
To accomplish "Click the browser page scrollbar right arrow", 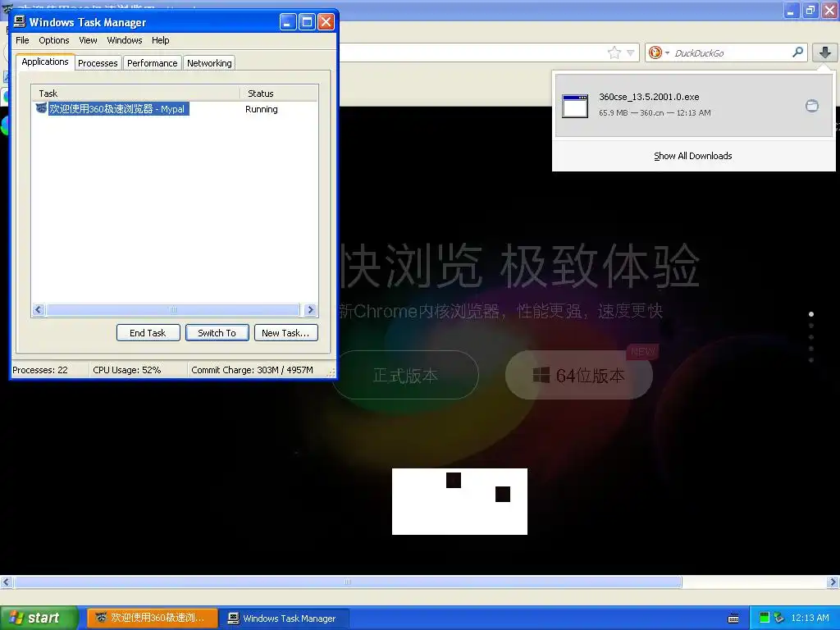I will pos(833,582).
